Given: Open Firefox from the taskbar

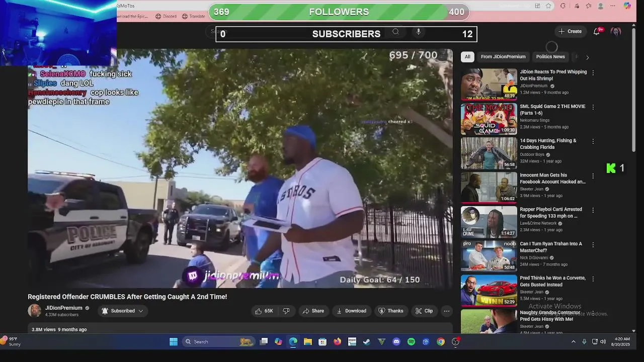Looking at the screenshot, I should tap(337, 342).
